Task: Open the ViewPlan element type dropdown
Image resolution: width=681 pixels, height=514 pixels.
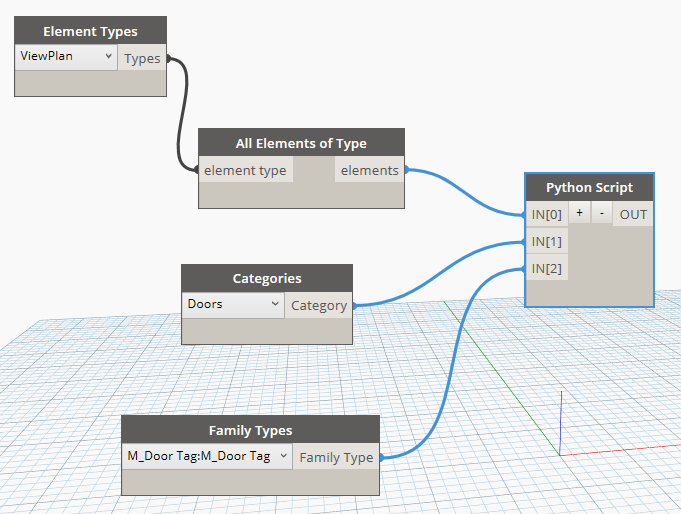Action: coord(68,57)
